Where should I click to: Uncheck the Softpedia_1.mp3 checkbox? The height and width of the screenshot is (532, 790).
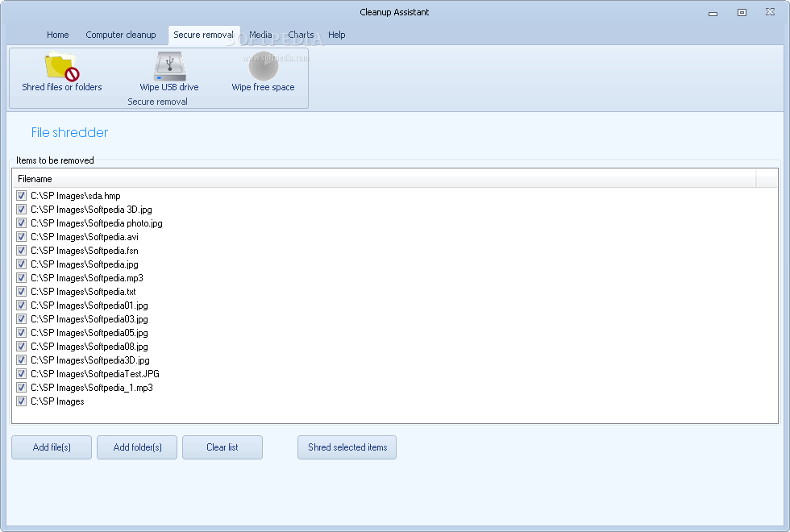tap(21, 388)
